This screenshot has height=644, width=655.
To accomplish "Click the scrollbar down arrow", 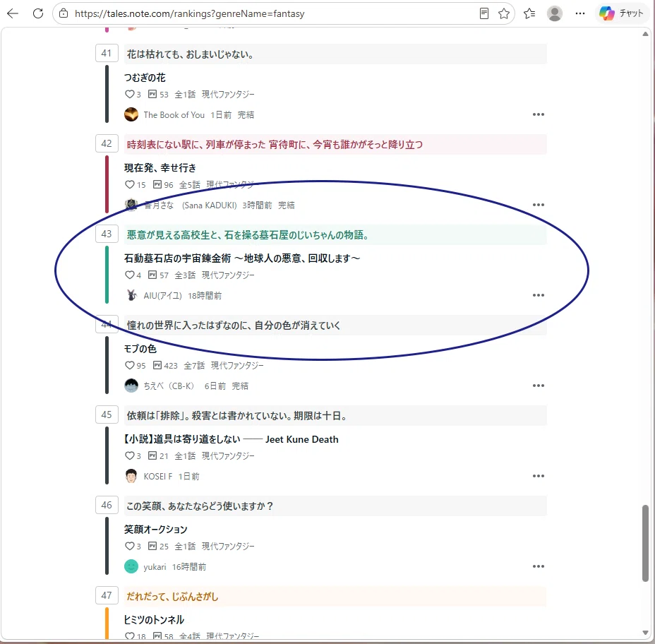I will pyautogui.click(x=645, y=632).
